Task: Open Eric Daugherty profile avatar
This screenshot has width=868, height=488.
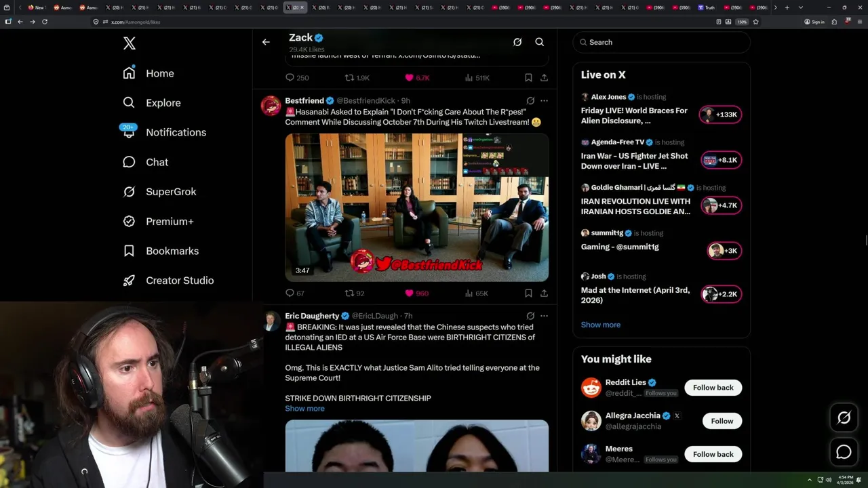Action: 271,321
